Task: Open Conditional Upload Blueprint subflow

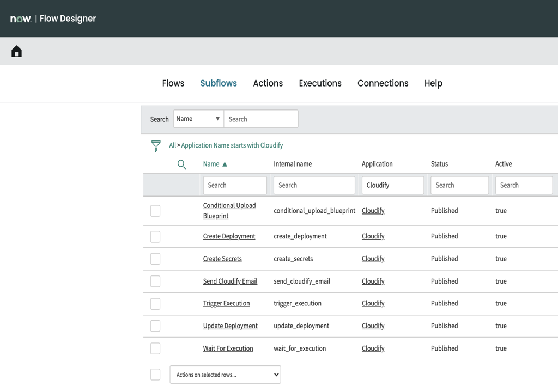Action: [x=229, y=211]
